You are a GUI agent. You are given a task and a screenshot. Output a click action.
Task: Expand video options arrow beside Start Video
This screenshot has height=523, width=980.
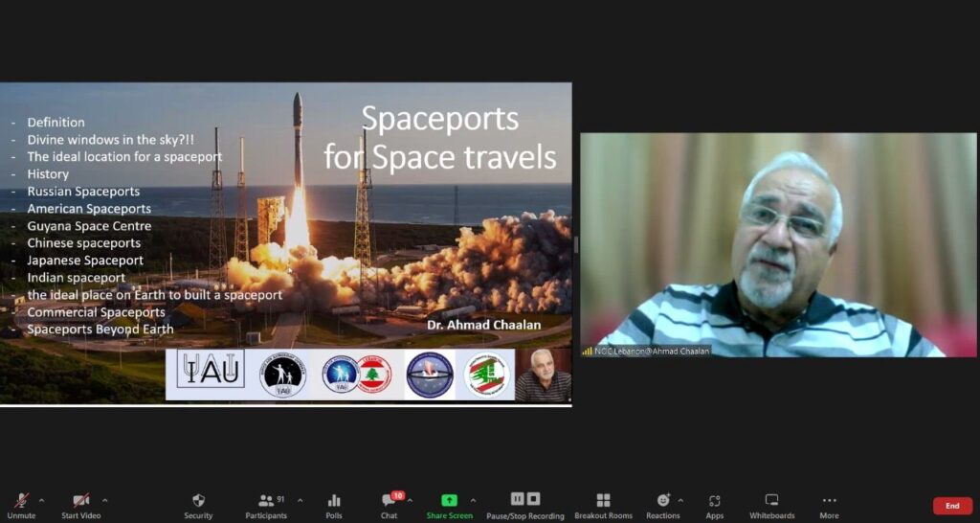tap(105, 500)
